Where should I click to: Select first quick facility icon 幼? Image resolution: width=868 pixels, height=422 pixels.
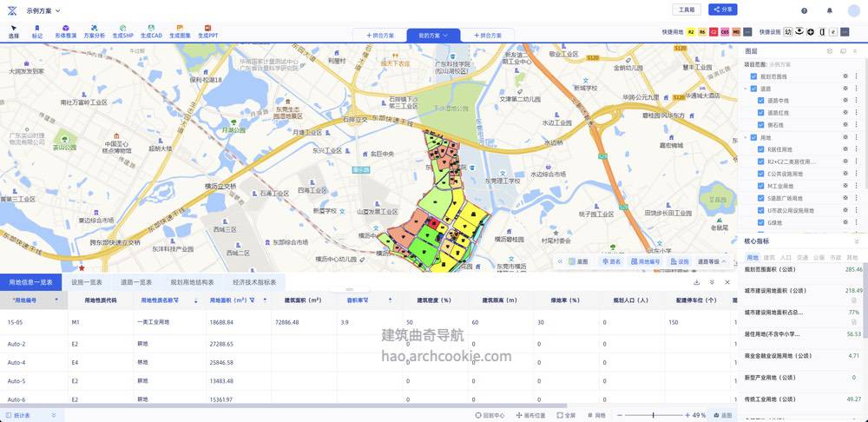point(788,32)
